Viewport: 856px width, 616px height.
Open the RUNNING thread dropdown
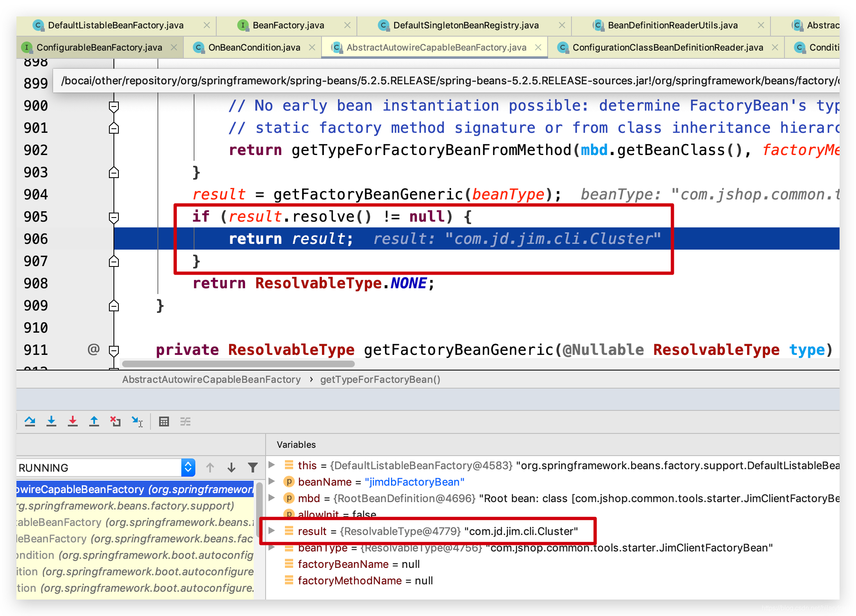[x=188, y=468]
